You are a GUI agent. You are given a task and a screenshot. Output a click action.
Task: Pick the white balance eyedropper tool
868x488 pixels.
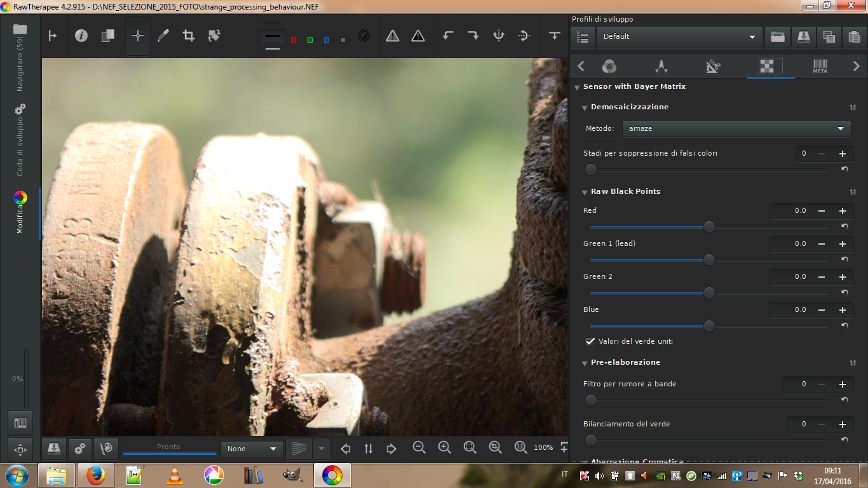coord(163,36)
